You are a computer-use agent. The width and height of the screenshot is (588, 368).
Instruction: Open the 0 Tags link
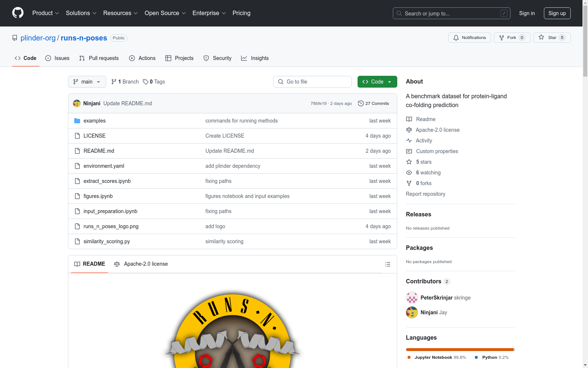coord(154,82)
